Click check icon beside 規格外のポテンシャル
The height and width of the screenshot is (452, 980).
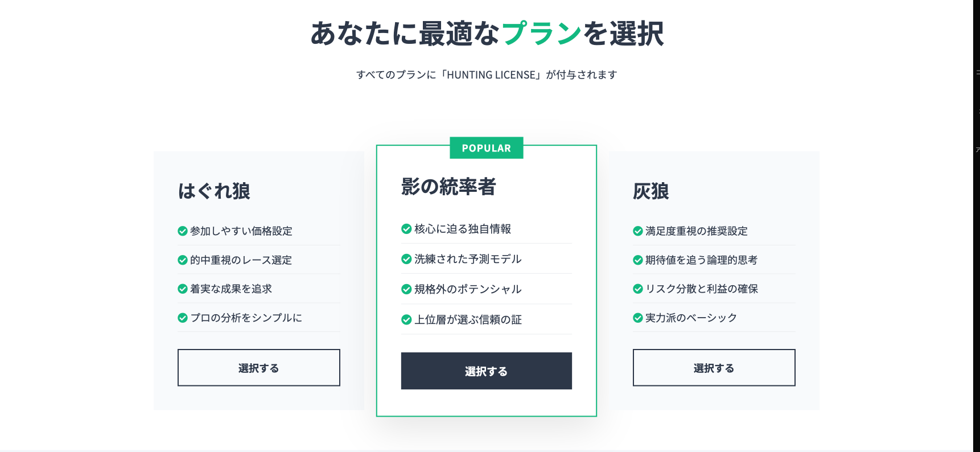[406, 289]
